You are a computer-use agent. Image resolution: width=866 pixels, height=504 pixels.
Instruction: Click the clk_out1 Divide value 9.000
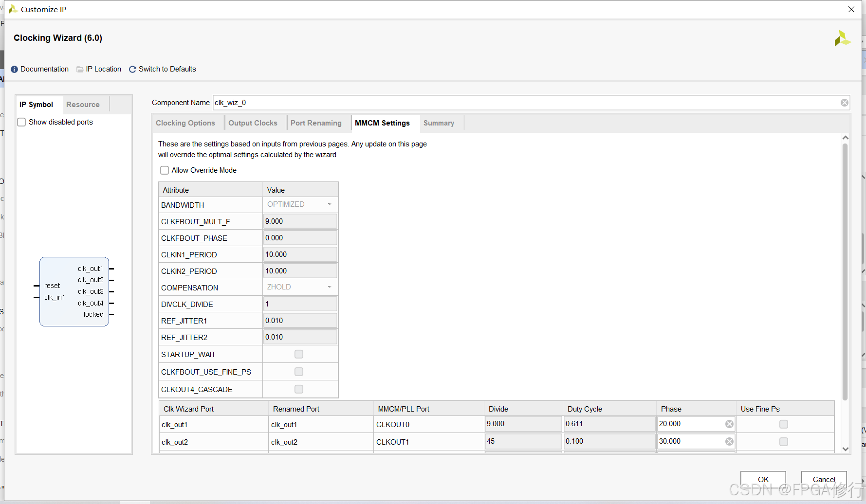523,424
